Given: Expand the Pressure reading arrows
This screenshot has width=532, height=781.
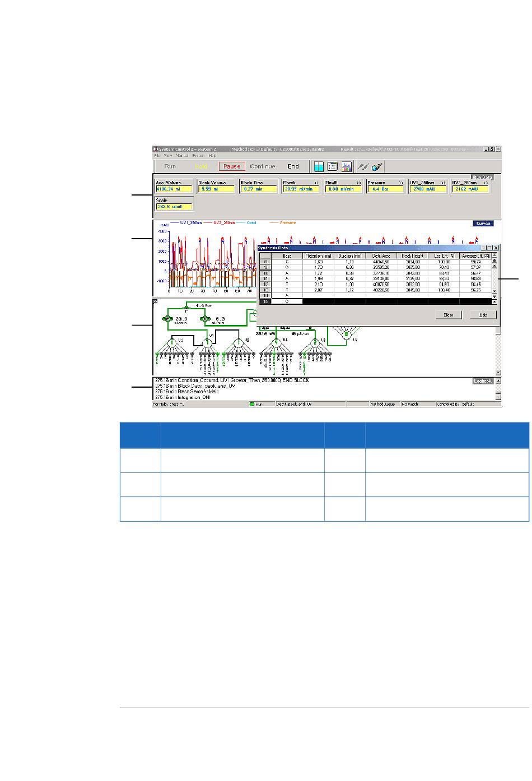Looking at the screenshot, I should pyautogui.click(x=400, y=183).
